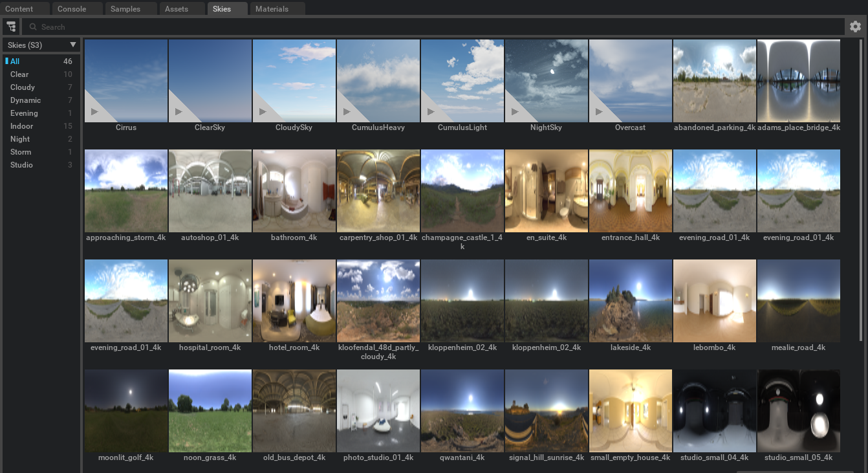868x473 pixels.
Task: Select the Studio category
Action: (x=41, y=165)
